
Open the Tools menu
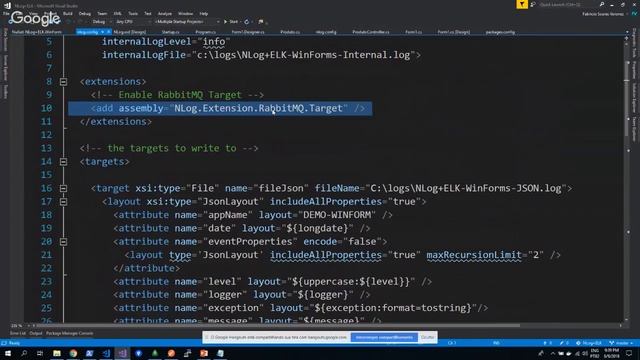coord(133,13)
